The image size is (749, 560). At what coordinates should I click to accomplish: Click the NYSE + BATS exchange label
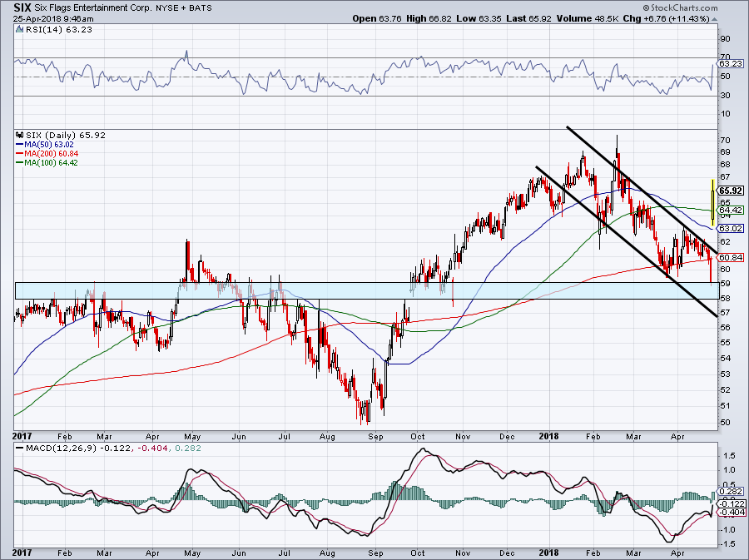(x=184, y=8)
